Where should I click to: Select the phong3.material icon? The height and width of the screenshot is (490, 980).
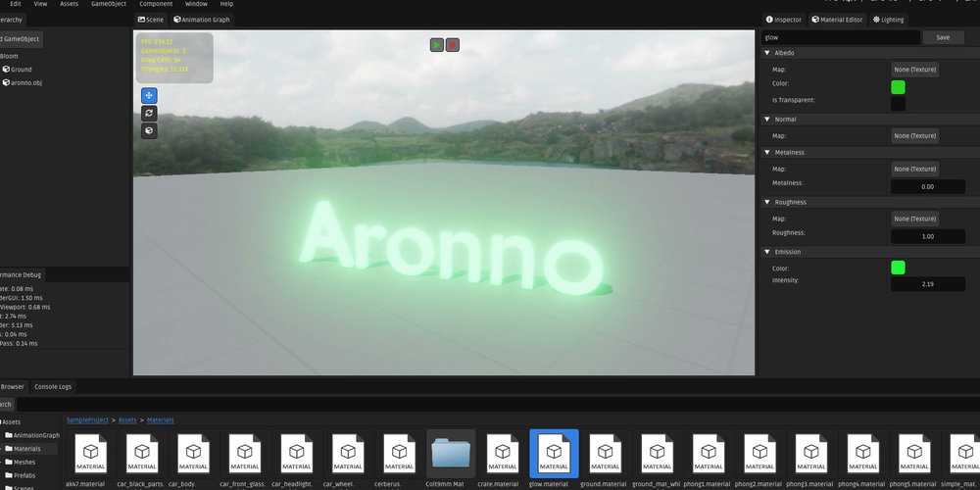click(811, 454)
